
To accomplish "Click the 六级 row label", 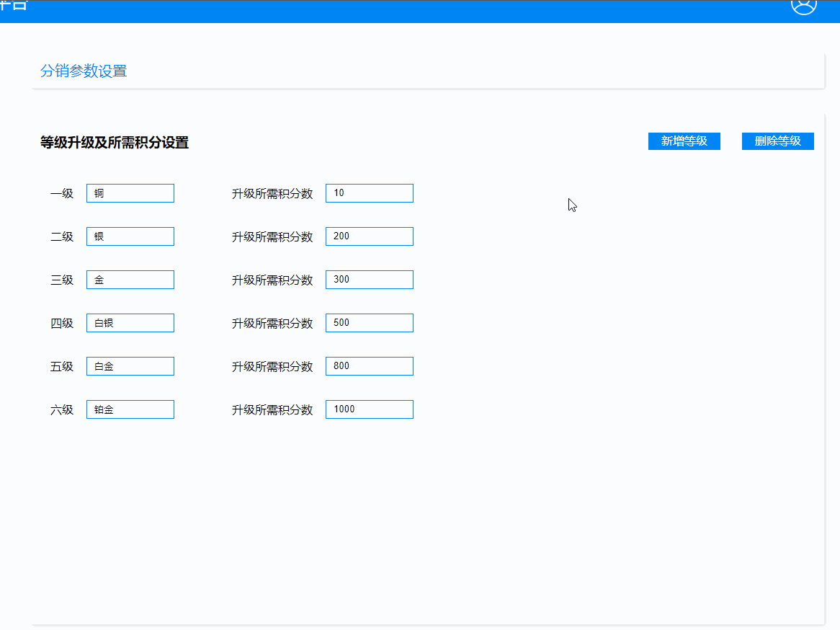I will tap(62, 409).
